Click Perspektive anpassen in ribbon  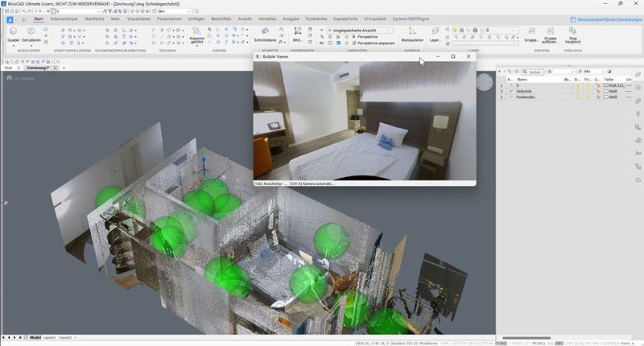pyautogui.click(x=373, y=43)
